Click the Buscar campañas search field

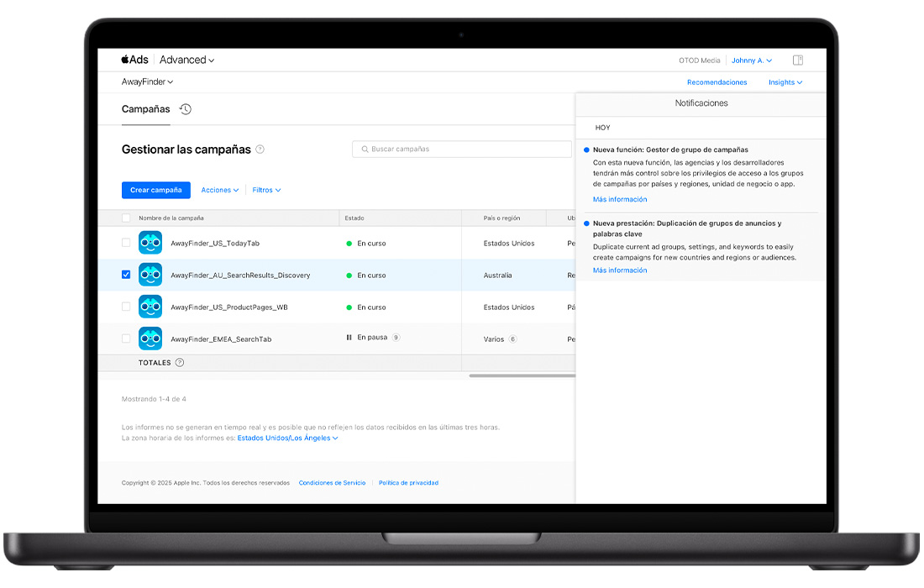462,150
